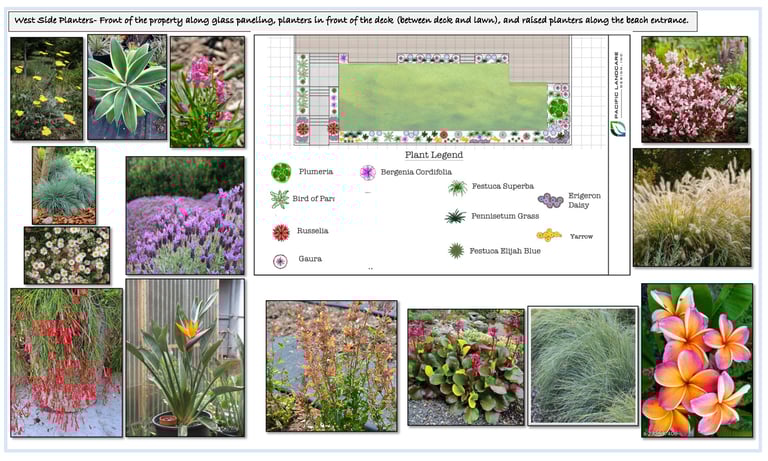The image size is (768, 461).
Task: Click the "Yarrow" legend label
Action: click(581, 236)
